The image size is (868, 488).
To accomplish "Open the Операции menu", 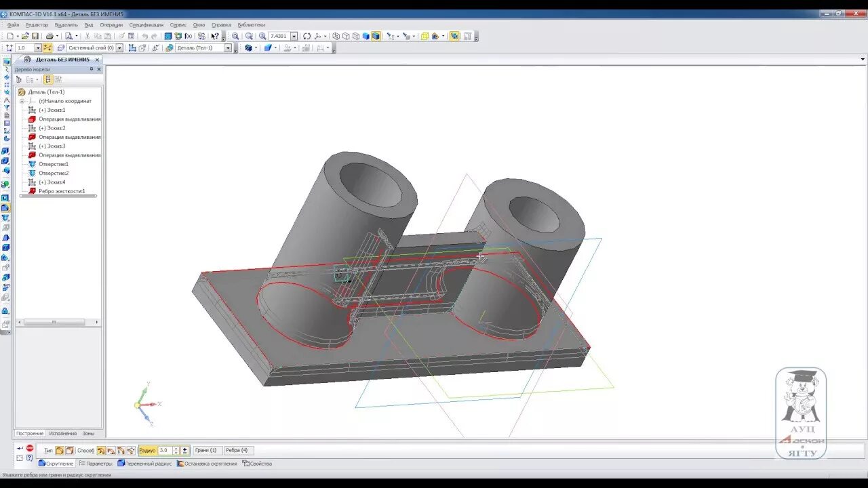I will pos(111,24).
